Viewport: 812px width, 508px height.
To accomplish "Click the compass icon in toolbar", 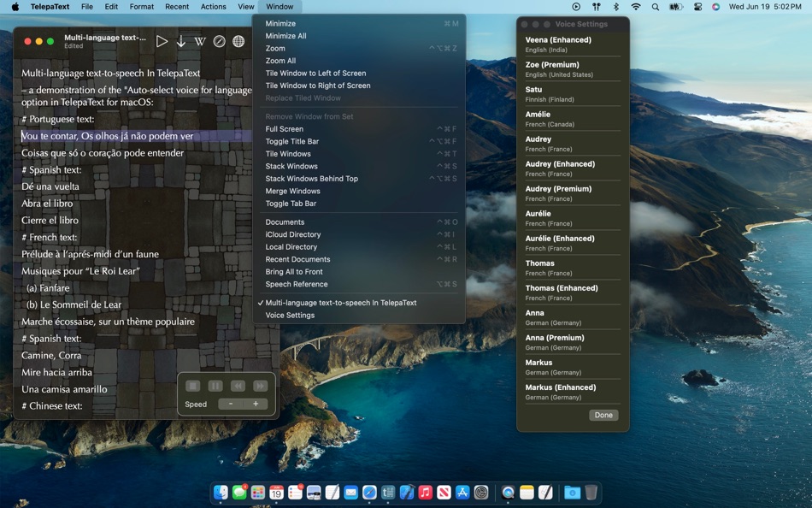I will (220, 41).
